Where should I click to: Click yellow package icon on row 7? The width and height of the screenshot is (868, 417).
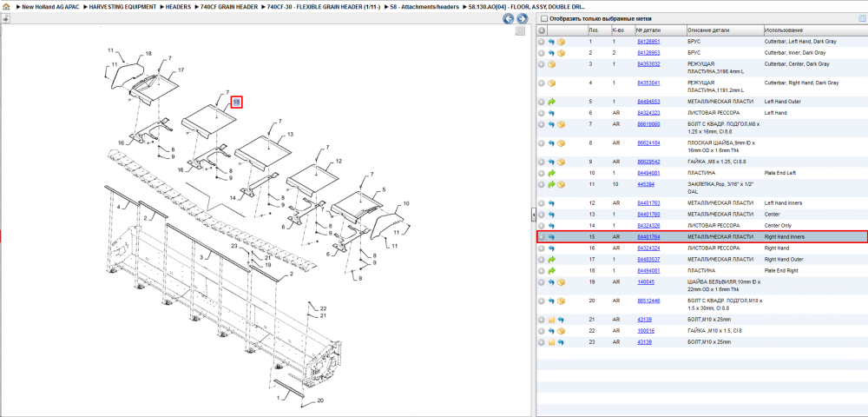(x=561, y=124)
